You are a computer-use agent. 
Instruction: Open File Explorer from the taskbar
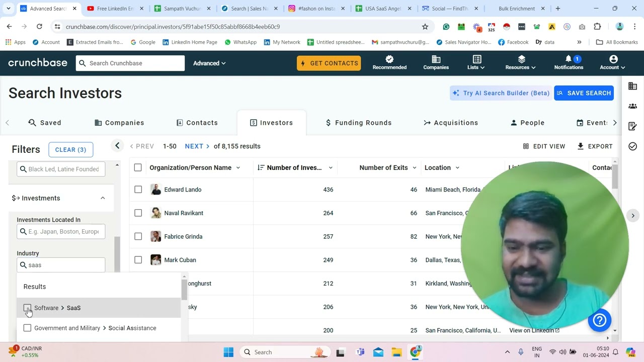pyautogui.click(x=397, y=352)
